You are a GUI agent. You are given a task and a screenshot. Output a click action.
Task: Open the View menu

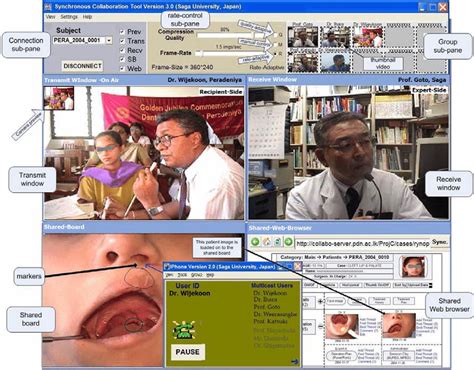tap(50, 17)
